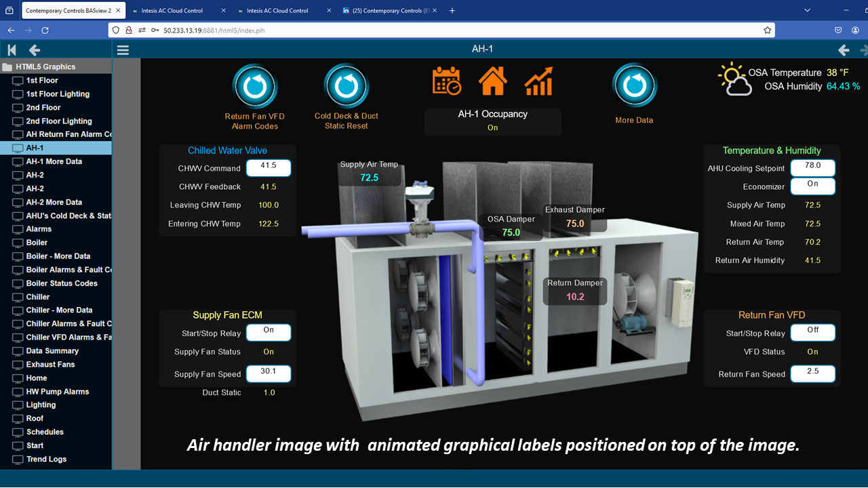Click the More Data circular icon
The height and width of the screenshot is (488, 868).
(634, 86)
